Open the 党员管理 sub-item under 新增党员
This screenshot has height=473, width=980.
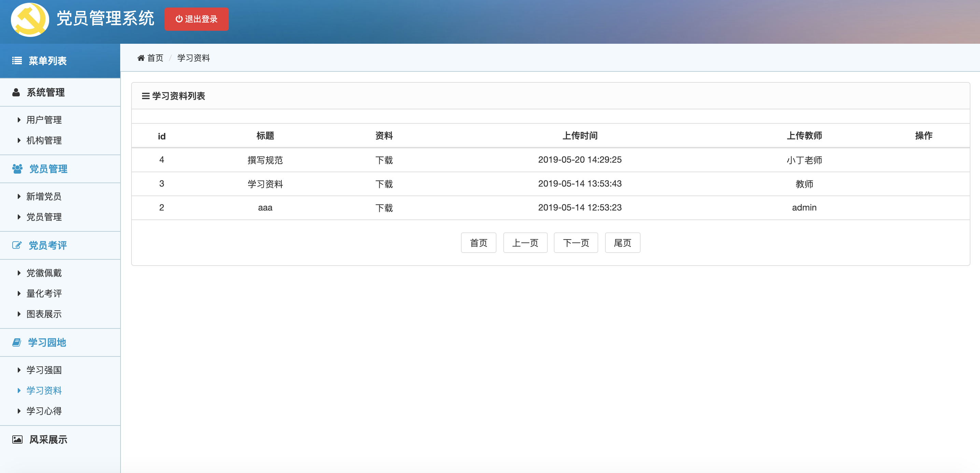[x=44, y=217]
